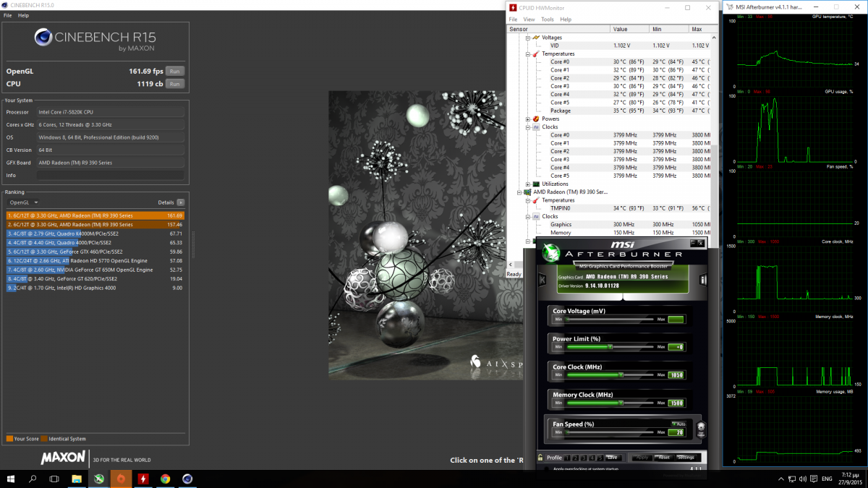868x488 pixels.
Task: Click the MAXON logo at bottom
Action: (64, 458)
